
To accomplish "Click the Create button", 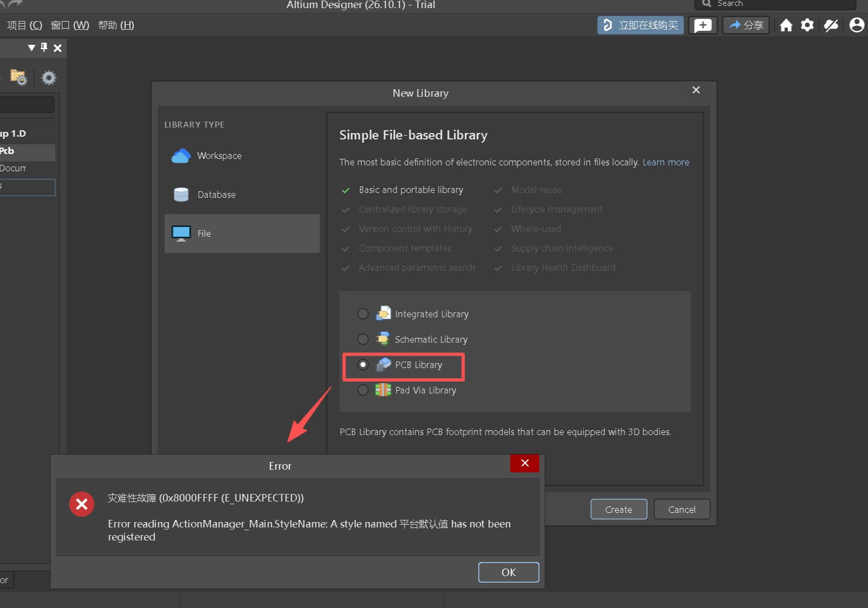I will click(x=618, y=510).
